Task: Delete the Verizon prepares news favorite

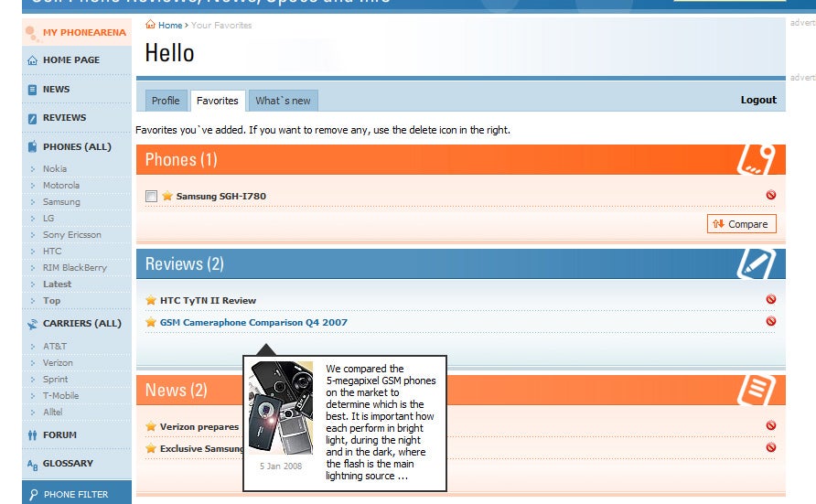Action: (x=771, y=425)
